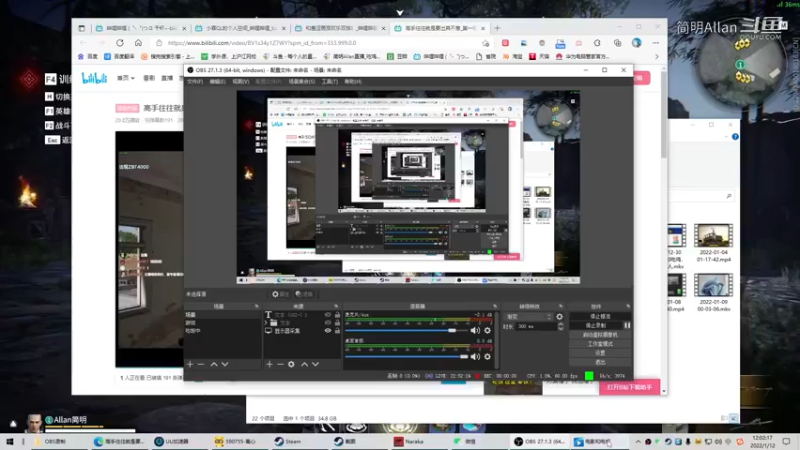Open the transition properties gear next to 渐变
The width and height of the screenshot is (800, 450).
560,317
